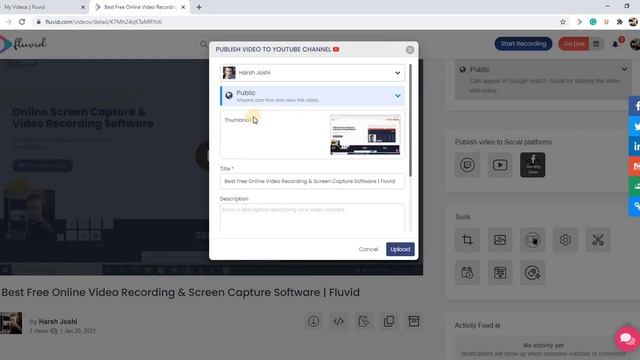Click the copy link side button
The height and width of the screenshot is (360, 640).
pos(635,206)
